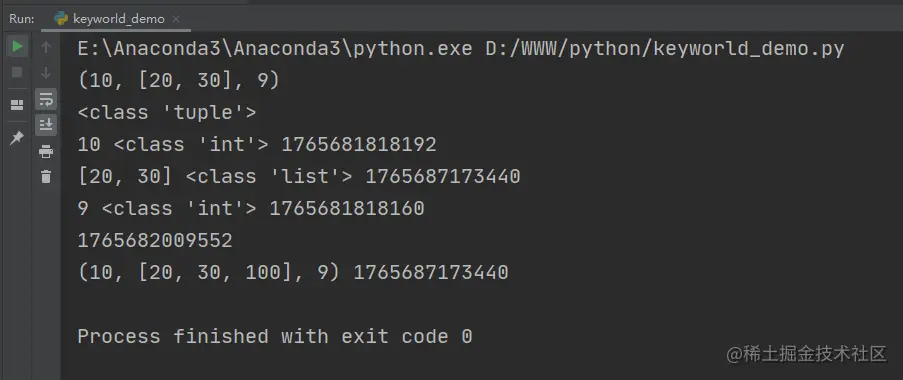Close the keyworld_demo run tab

177,19
